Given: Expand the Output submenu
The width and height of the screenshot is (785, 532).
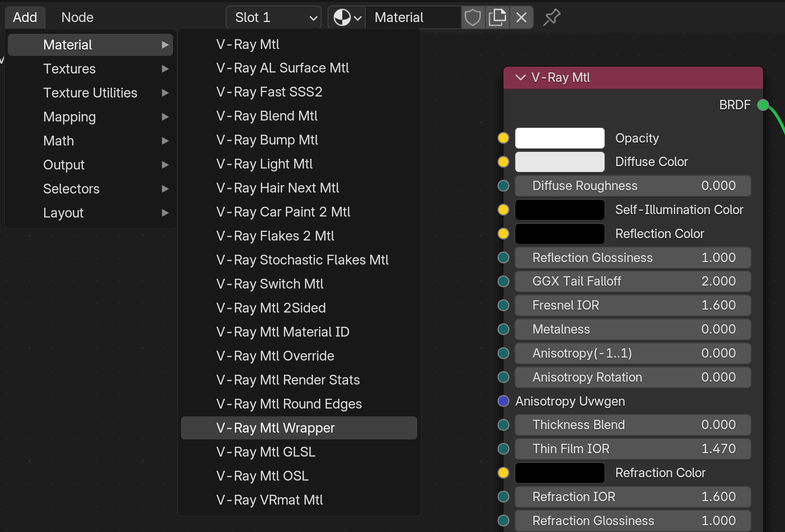Looking at the screenshot, I should (91, 165).
